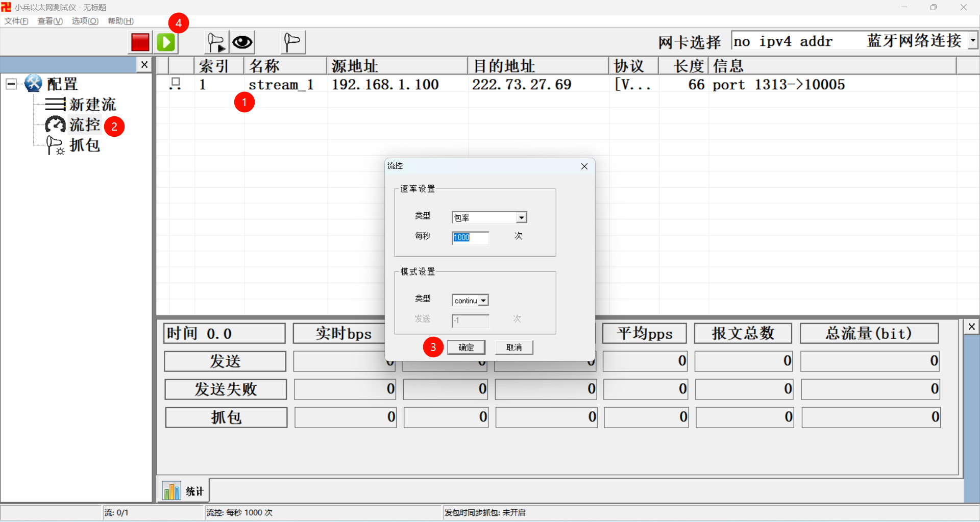Click the port 1313->10005 info cell

click(x=779, y=85)
